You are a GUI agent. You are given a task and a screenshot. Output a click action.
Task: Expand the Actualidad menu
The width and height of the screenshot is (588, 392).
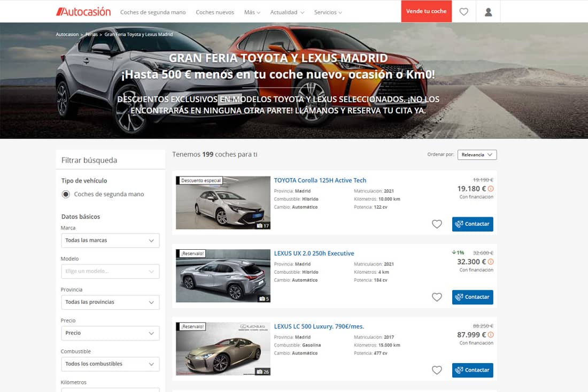click(287, 12)
